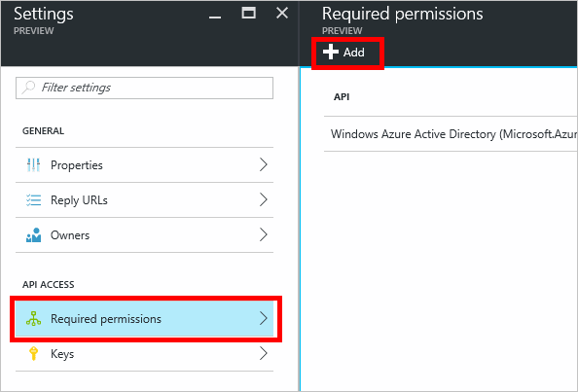This screenshot has width=578, height=392.
Task: Open the Reply URLs settings item
Action: (x=144, y=200)
